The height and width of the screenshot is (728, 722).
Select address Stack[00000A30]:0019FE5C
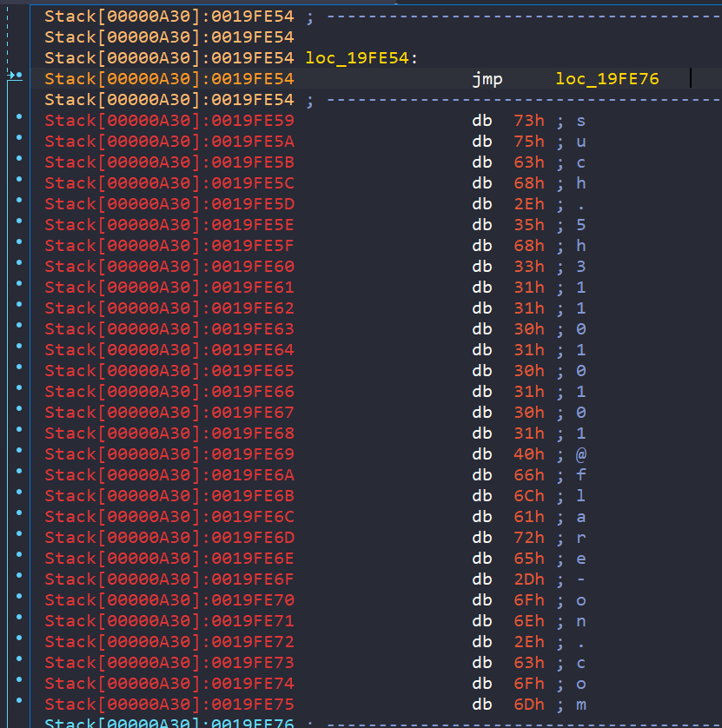pos(169,183)
